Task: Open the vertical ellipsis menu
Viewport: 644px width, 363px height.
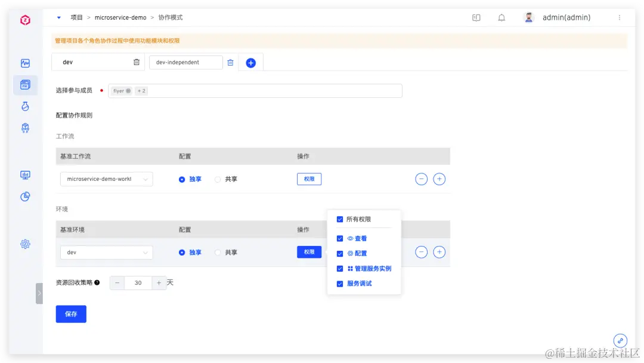Action: pyautogui.click(x=620, y=18)
